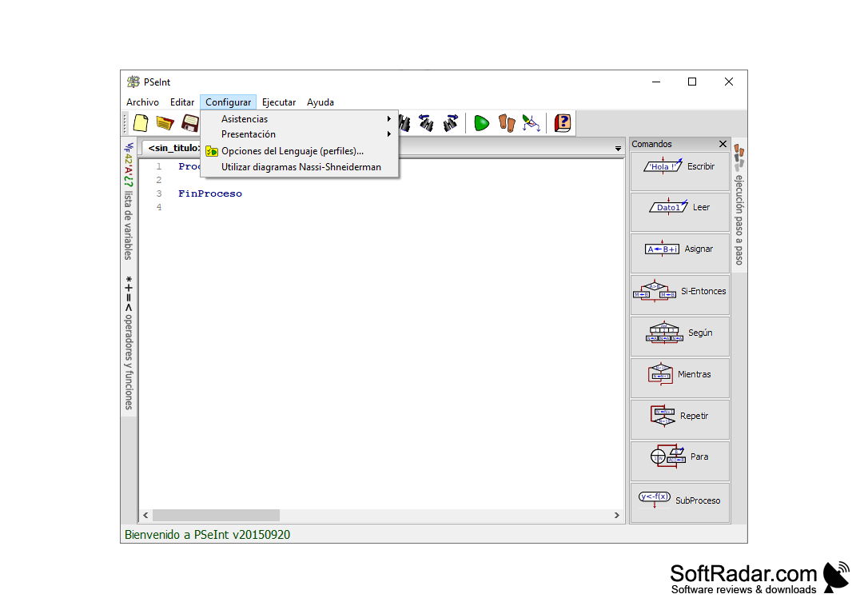Image resolution: width=868 pixels, height=614 pixels.
Task: Open the editor tab list dropdown arrow
Action: (617, 148)
